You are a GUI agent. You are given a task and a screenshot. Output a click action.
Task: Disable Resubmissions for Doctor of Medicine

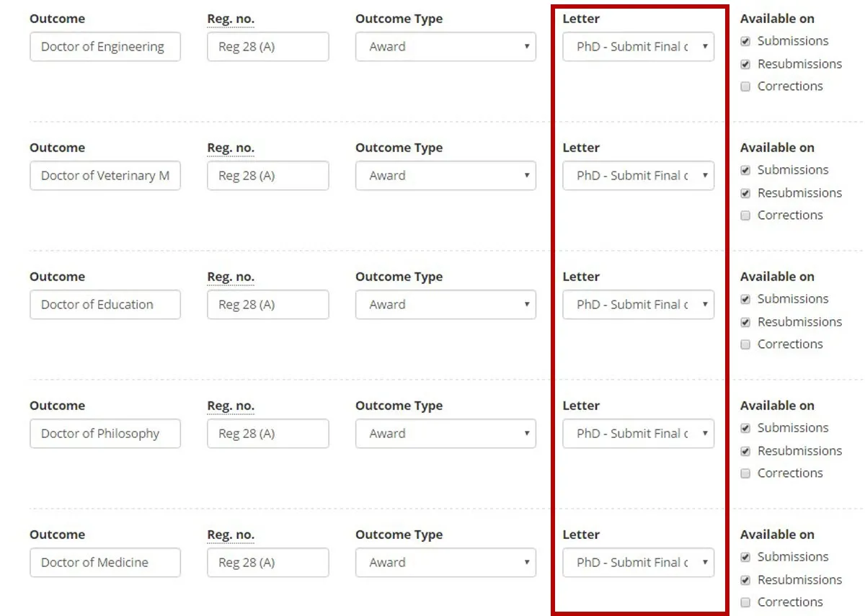pos(745,579)
